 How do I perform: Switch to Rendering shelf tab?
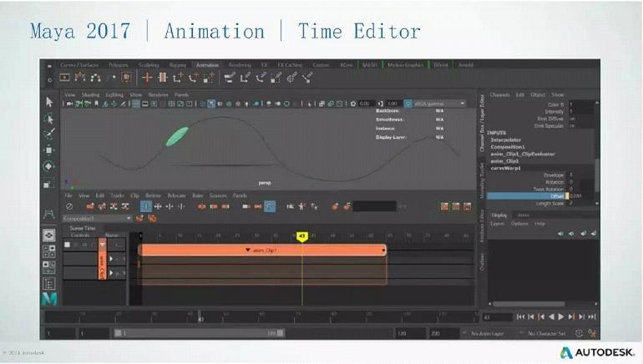click(x=240, y=65)
